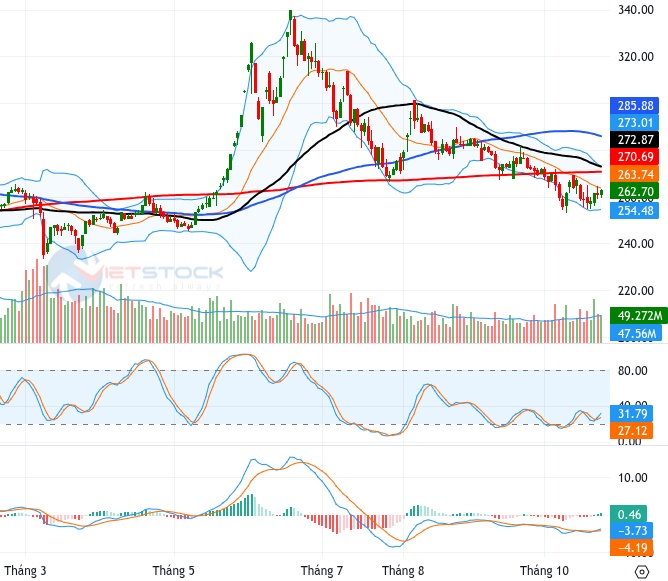668x581 pixels.
Task: Open chart settings hexagon gear icon
Action: tap(642, 571)
